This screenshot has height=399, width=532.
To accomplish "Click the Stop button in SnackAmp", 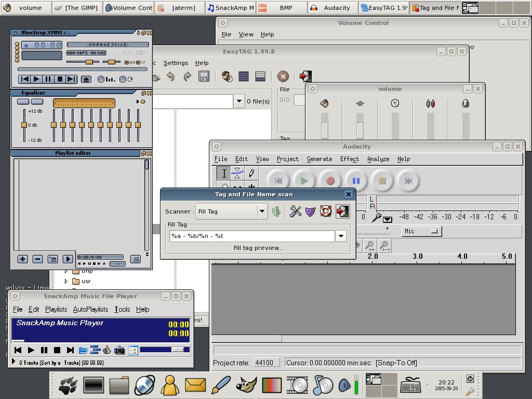I will 57,350.
